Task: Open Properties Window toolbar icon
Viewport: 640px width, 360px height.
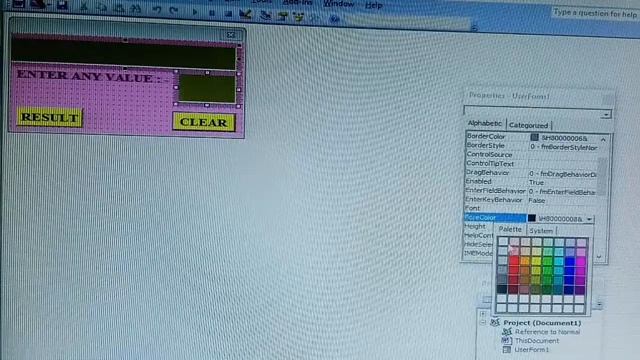Action: 282,16
